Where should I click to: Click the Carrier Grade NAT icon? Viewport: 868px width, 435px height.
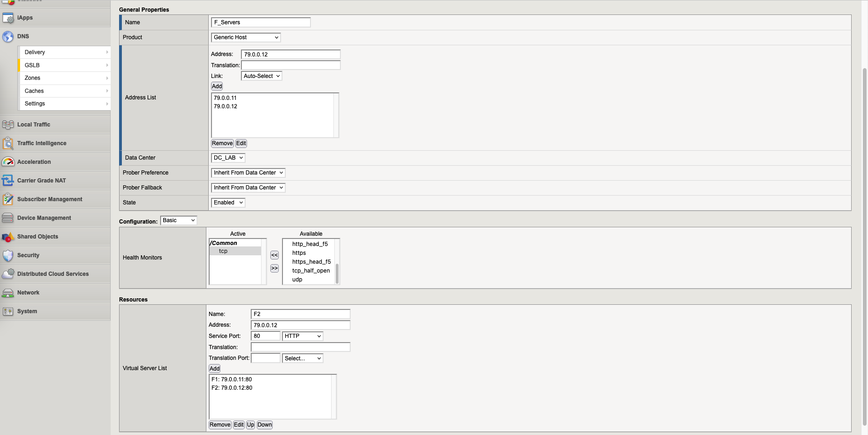(x=8, y=181)
